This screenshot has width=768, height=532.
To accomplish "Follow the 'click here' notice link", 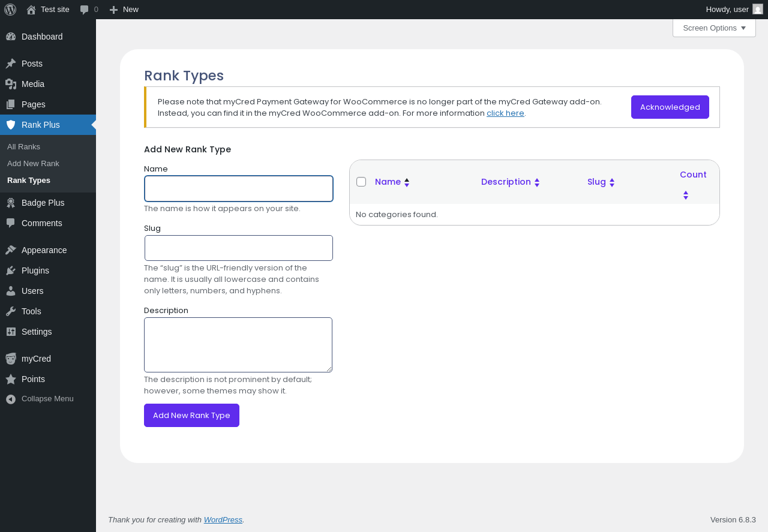I will 505,113.
